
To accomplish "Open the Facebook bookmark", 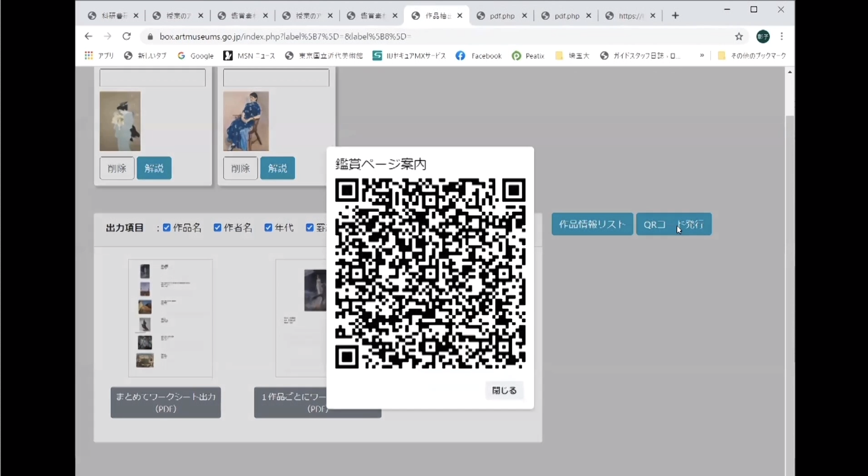I will [x=479, y=56].
